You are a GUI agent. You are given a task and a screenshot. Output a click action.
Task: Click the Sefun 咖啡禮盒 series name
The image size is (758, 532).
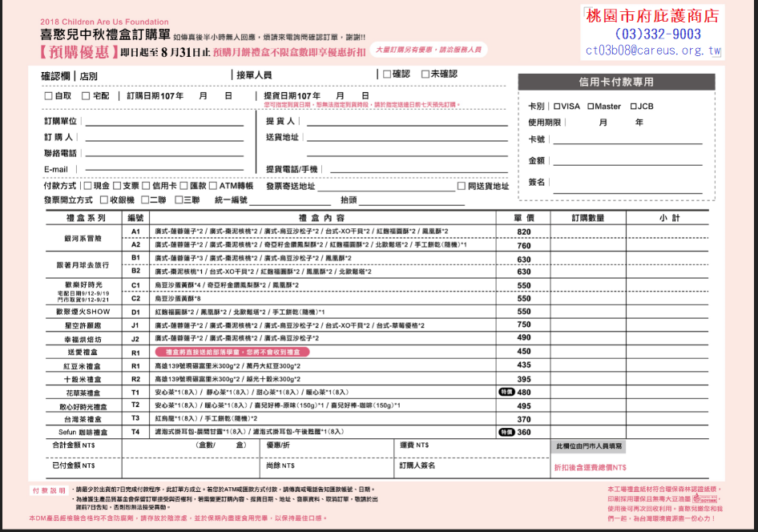click(x=83, y=432)
